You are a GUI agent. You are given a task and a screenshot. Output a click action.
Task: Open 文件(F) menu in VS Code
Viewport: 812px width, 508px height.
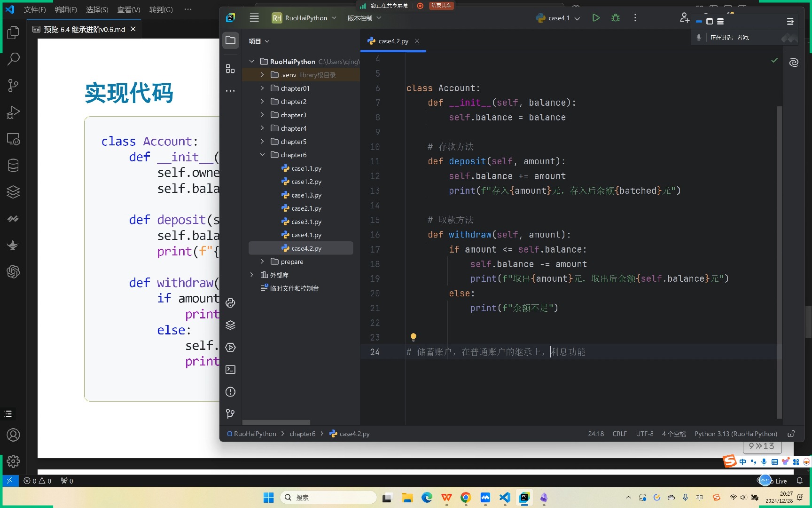[x=35, y=9]
